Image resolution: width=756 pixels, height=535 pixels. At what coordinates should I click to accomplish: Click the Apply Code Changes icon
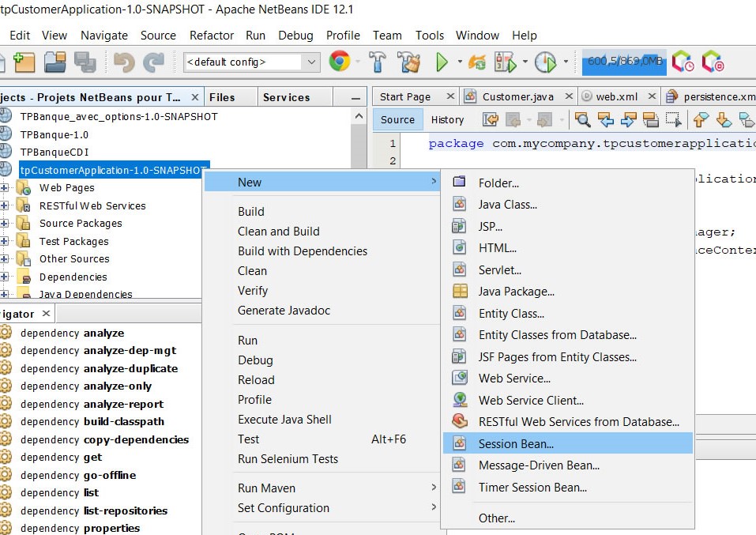coord(477,62)
